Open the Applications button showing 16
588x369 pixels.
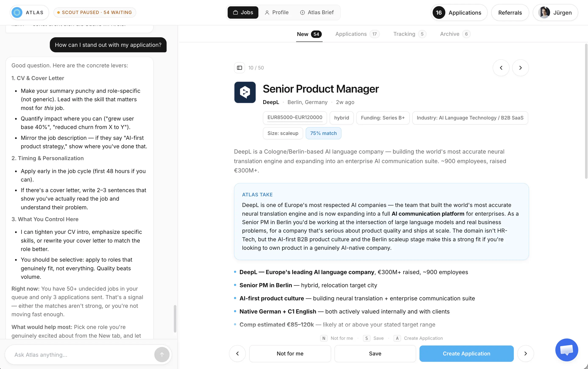[459, 12]
